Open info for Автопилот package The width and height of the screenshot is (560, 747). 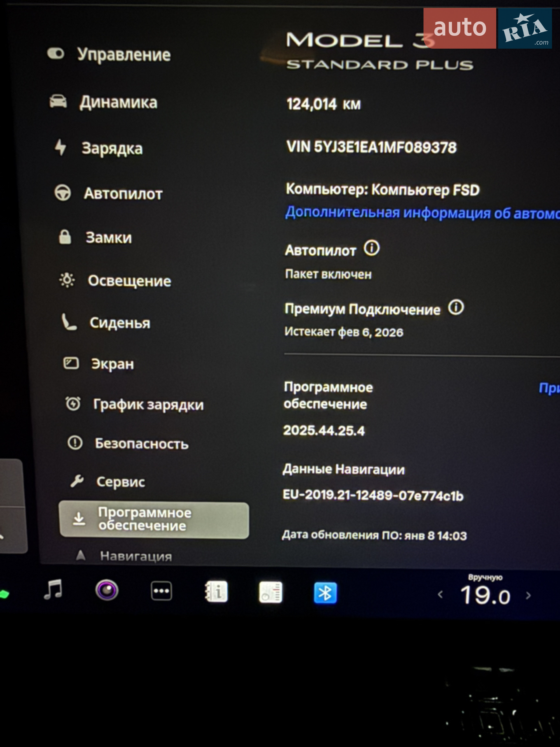coord(371,248)
